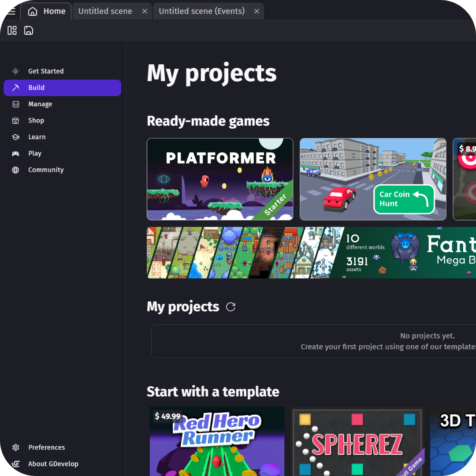Click the project manager panel icon

tap(12, 30)
